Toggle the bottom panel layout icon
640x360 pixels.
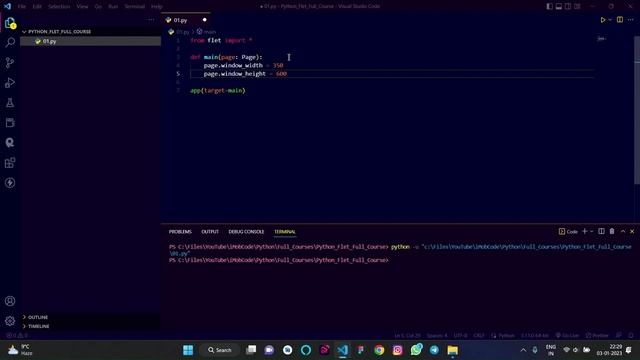[x=559, y=6]
